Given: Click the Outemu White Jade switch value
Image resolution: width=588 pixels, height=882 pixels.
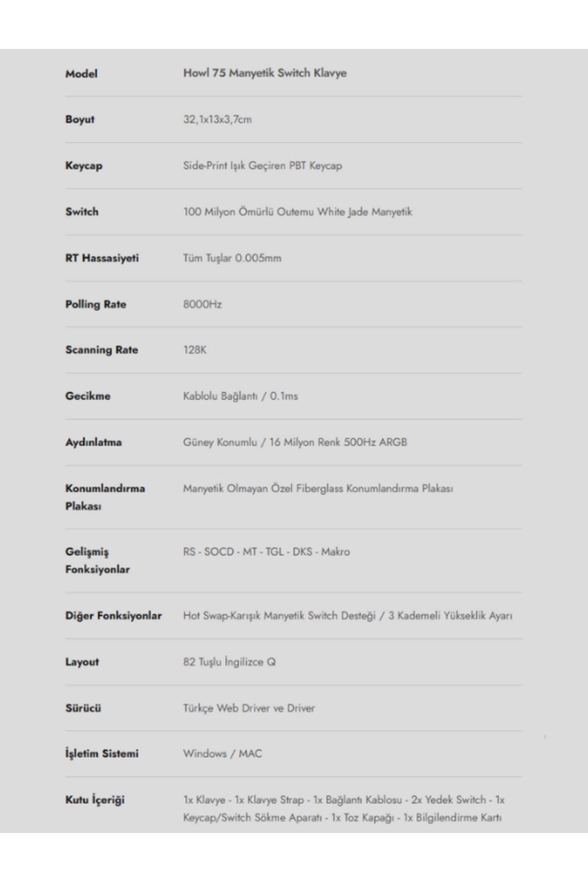Looking at the screenshot, I should (297, 212).
